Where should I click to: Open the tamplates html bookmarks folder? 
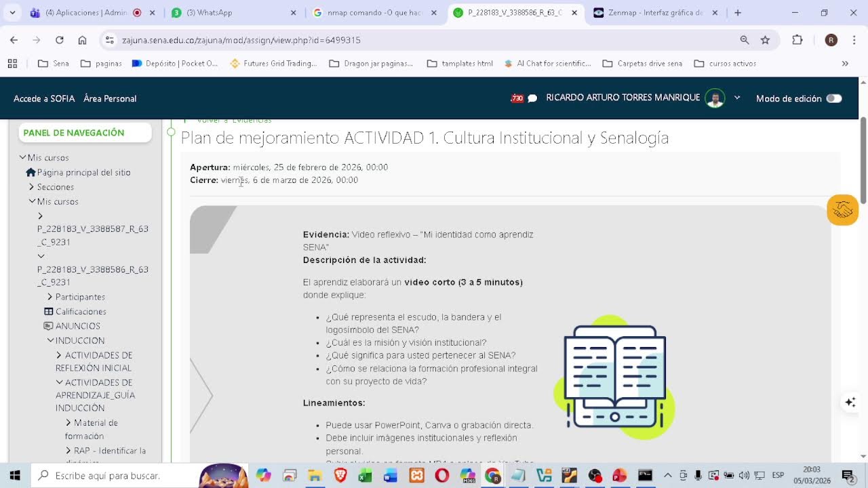(x=460, y=64)
